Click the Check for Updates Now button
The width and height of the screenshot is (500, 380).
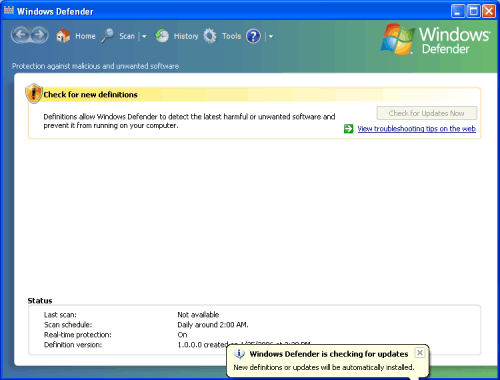(427, 113)
